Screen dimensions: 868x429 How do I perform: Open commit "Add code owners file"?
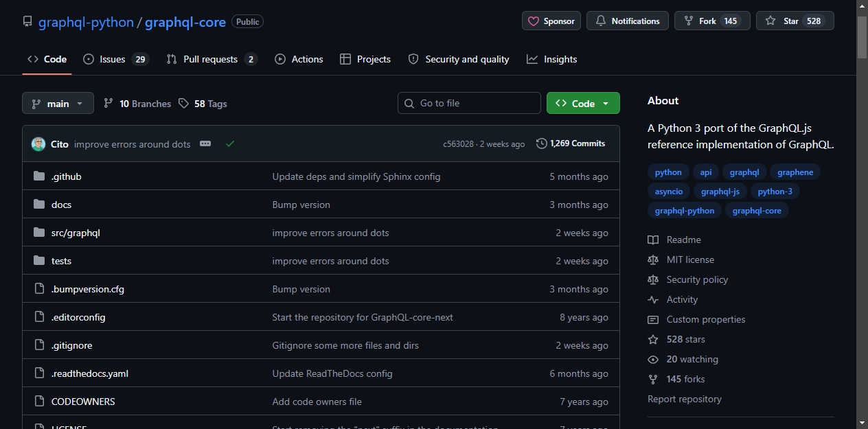point(317,402)
